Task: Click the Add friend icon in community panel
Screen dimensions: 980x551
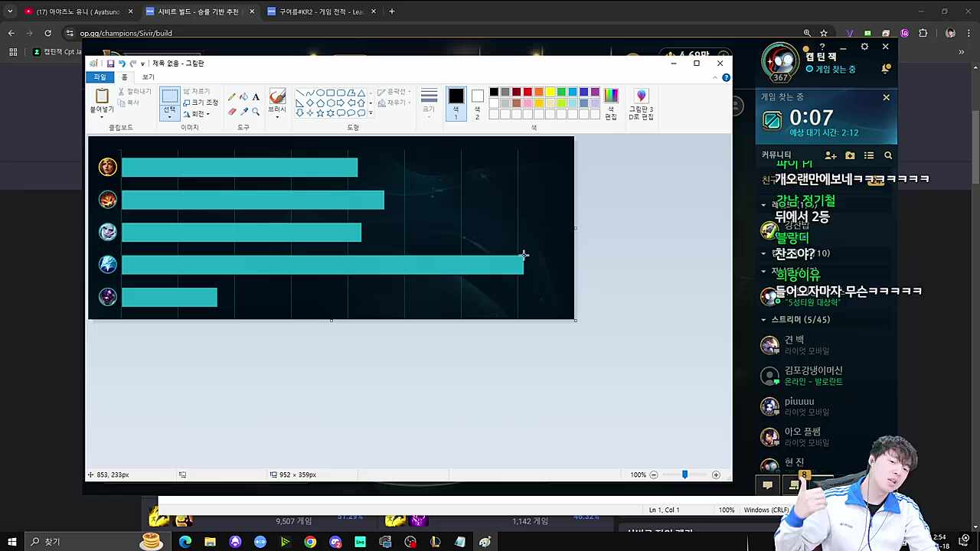Action: [831, 155]
